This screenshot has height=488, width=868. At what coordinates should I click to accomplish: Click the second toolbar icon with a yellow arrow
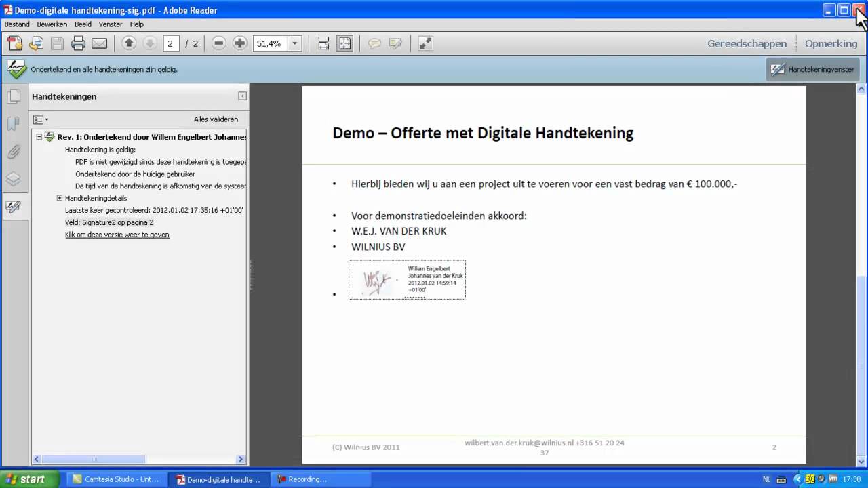pyautogui.click(x=36, y=43)
